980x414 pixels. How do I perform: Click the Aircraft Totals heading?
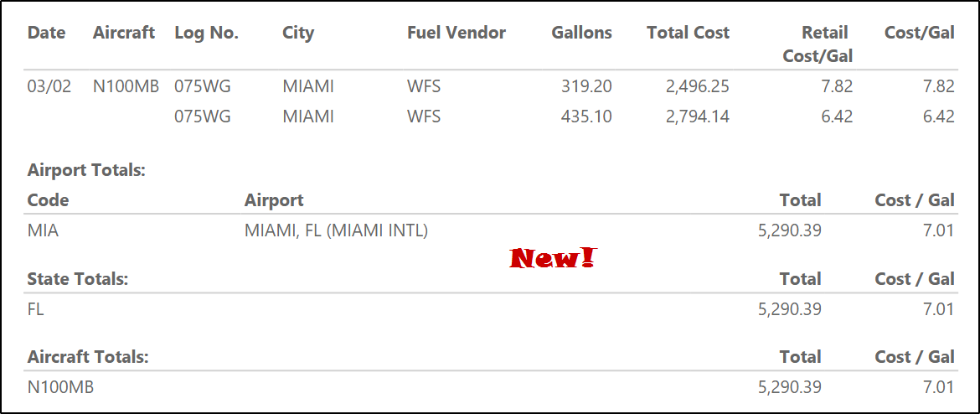pos(88,357)
